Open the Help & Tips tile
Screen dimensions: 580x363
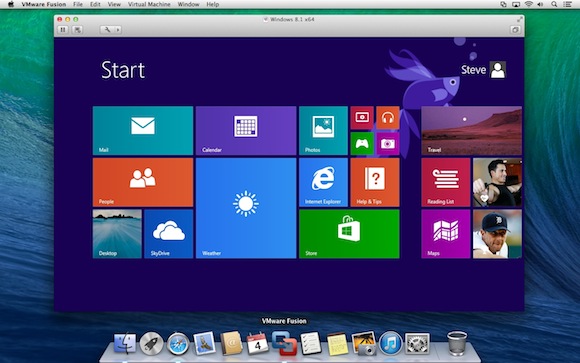click(x=375, y=182)
